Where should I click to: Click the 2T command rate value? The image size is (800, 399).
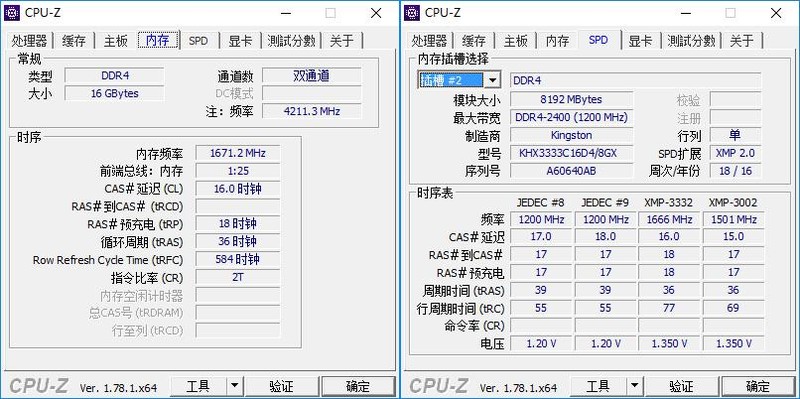[238, 278]
